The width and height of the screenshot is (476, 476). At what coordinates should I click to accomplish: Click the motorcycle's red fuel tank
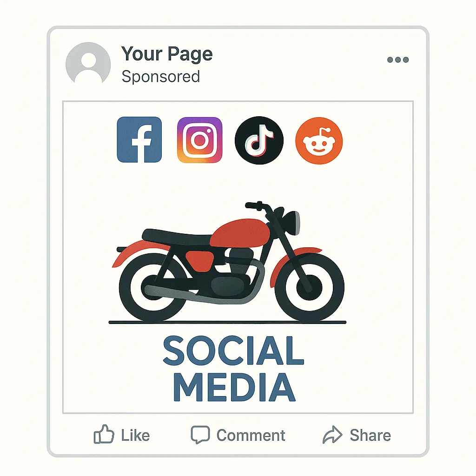point(240,233)
